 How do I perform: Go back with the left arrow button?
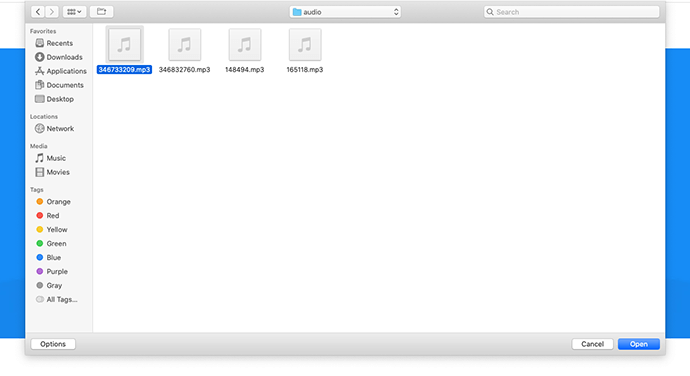click(38, 12)
